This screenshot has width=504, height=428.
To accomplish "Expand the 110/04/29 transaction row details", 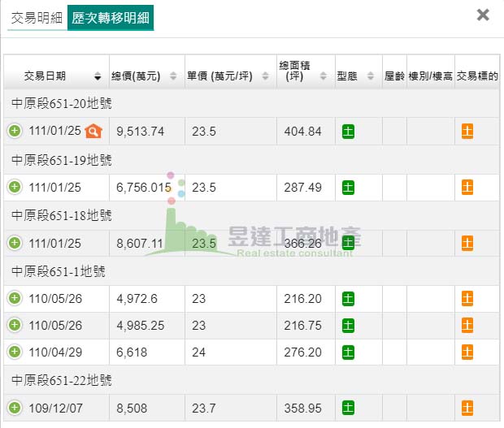I will click(15, 352).
